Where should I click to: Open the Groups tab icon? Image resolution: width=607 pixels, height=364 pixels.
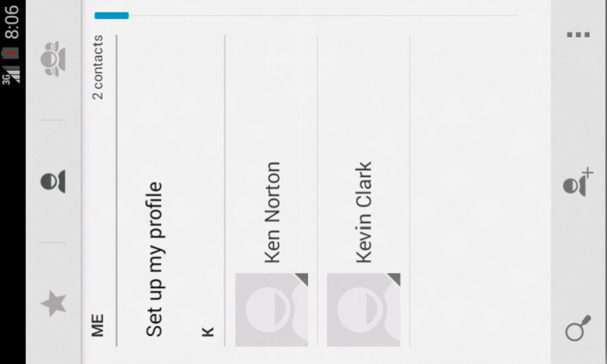53,59
